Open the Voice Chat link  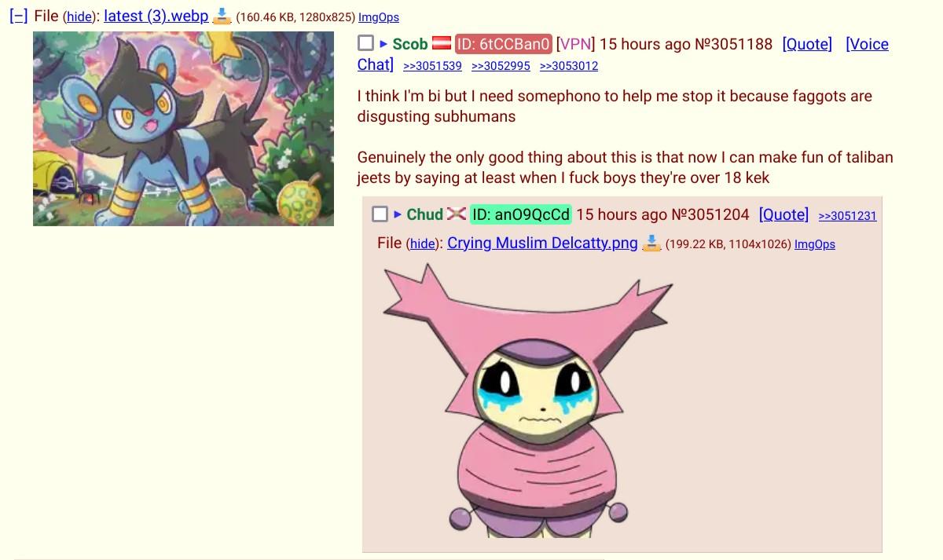click(623, 54)
